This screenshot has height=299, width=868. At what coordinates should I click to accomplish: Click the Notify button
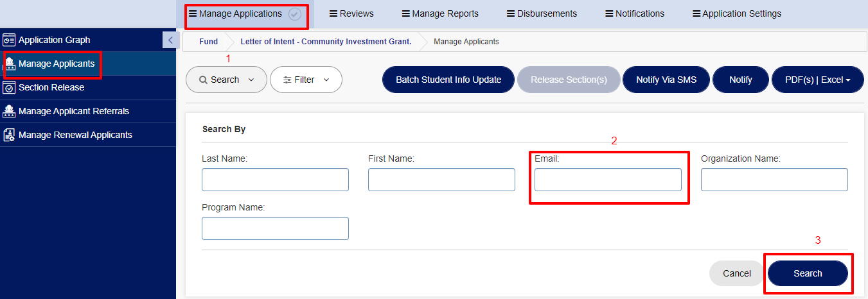[x=741, y=80]
